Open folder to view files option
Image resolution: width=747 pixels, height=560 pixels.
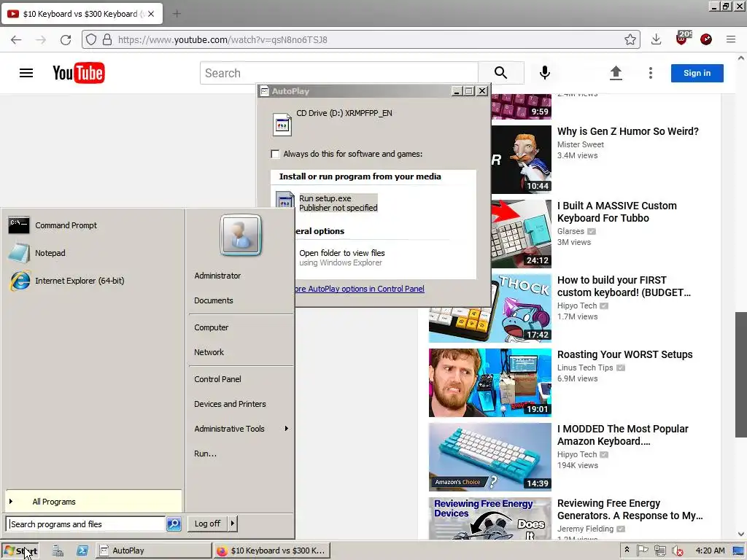(341, 257)
